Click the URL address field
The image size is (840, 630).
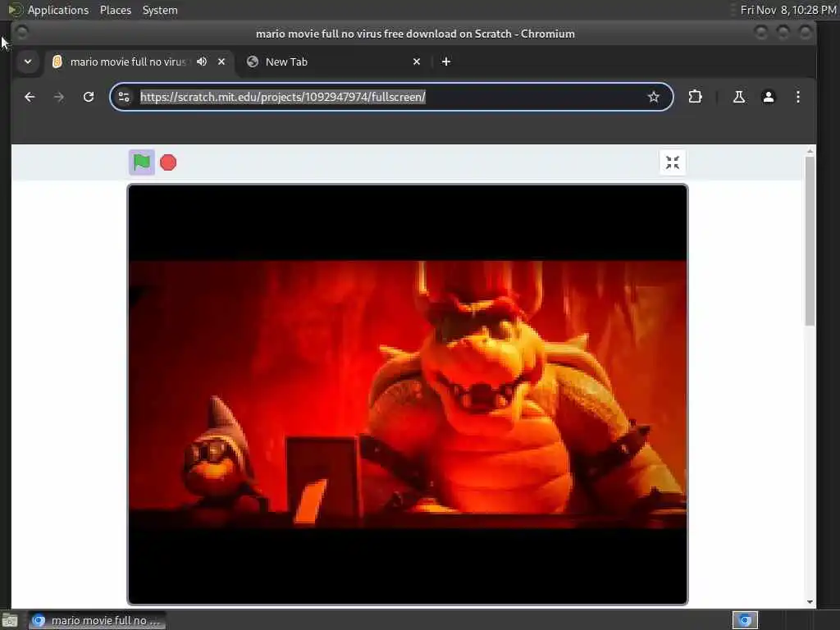[x=391, y=97]
